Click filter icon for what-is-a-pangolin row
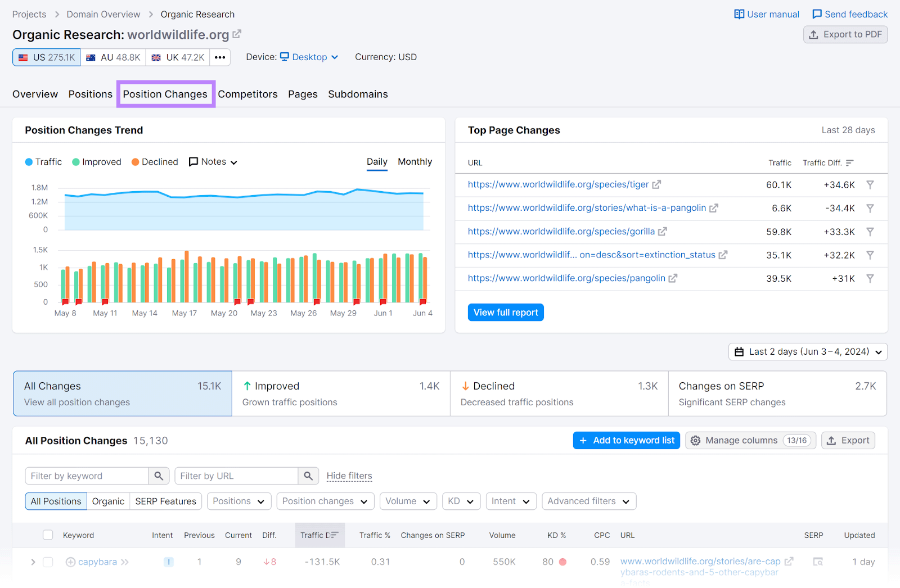Screen dimensions: 900x588 coord(870,209)
